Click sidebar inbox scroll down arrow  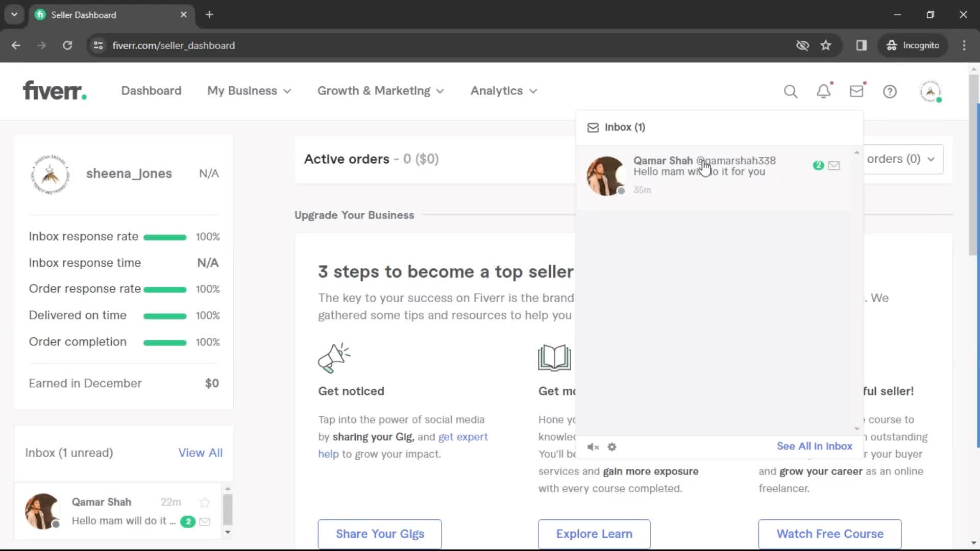[228, 532]
